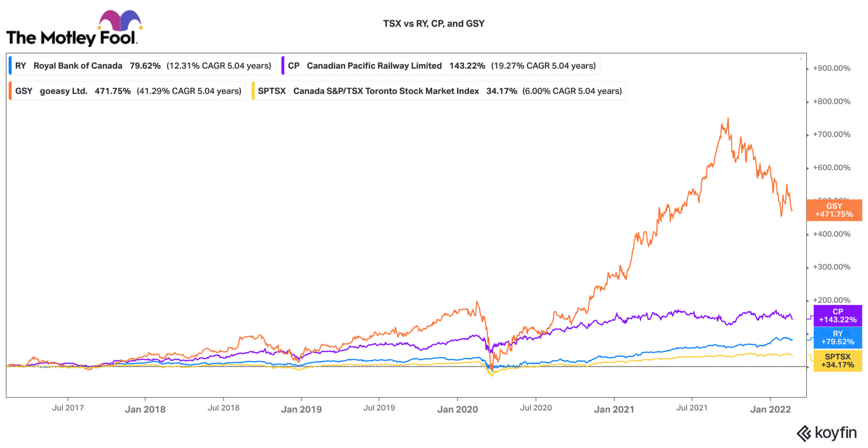
Task: Click the Jan 2021 date label
Action: pyautogui.click(x=614, y=409)
